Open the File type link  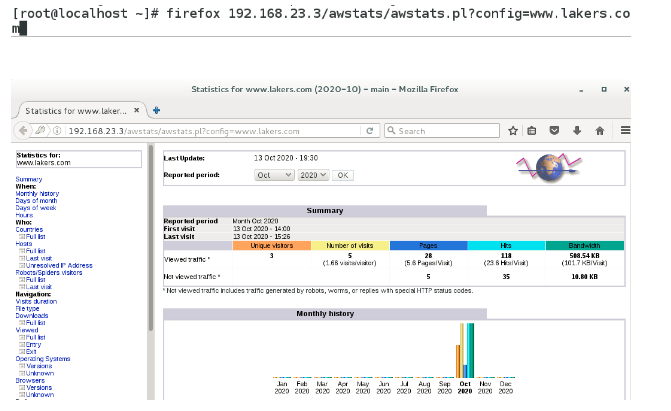[27, 308]
